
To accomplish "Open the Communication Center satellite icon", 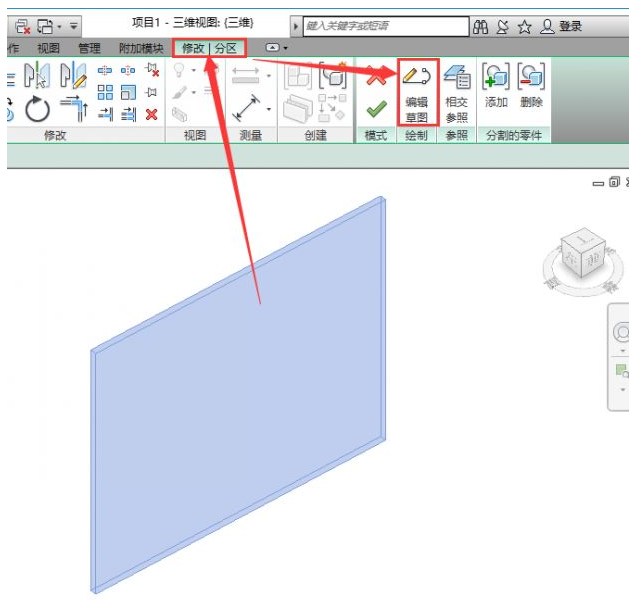I will pyautogui.click(x=503, y=27).
